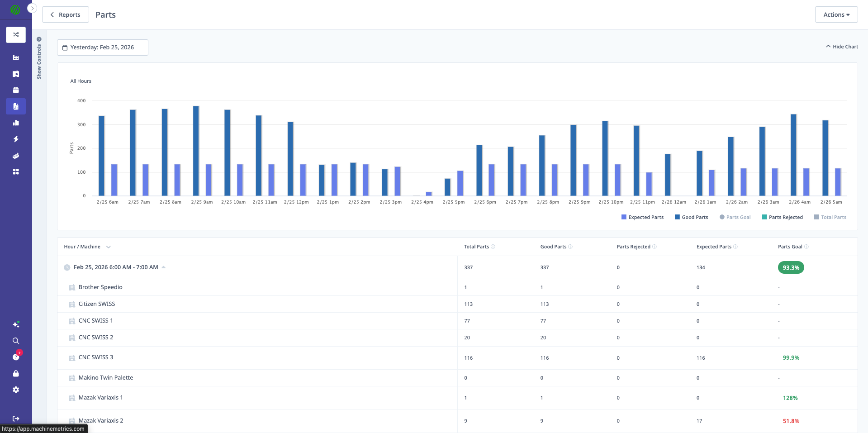Toggle Parts Goal series in chart legend
868x433 pixels.
[x=735, y=217]
